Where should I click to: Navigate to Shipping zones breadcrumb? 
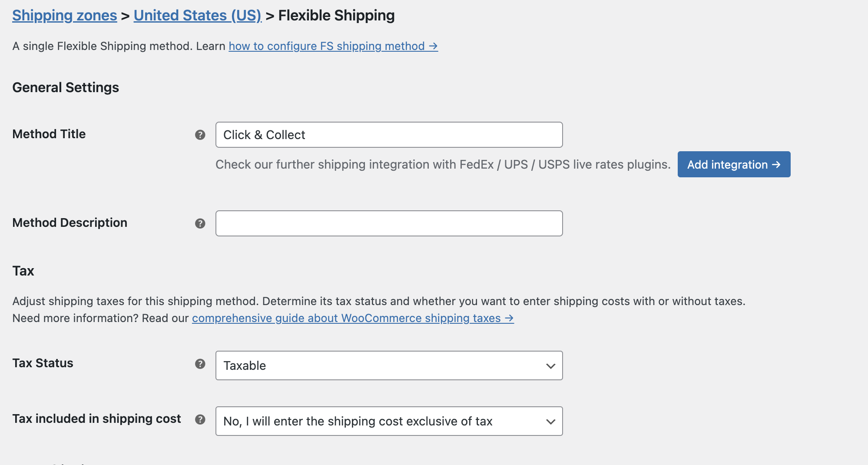pos(64,15)
